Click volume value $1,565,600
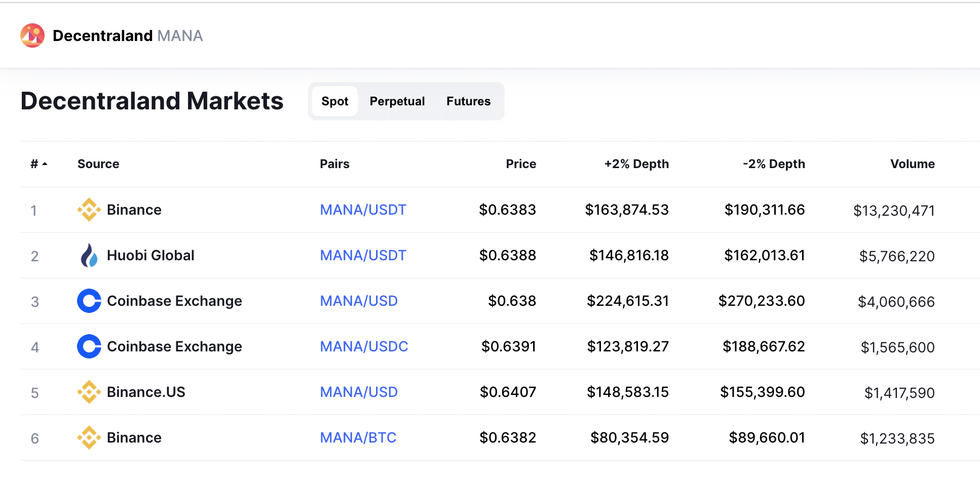The image size is (980, 479). coord(898,347)
